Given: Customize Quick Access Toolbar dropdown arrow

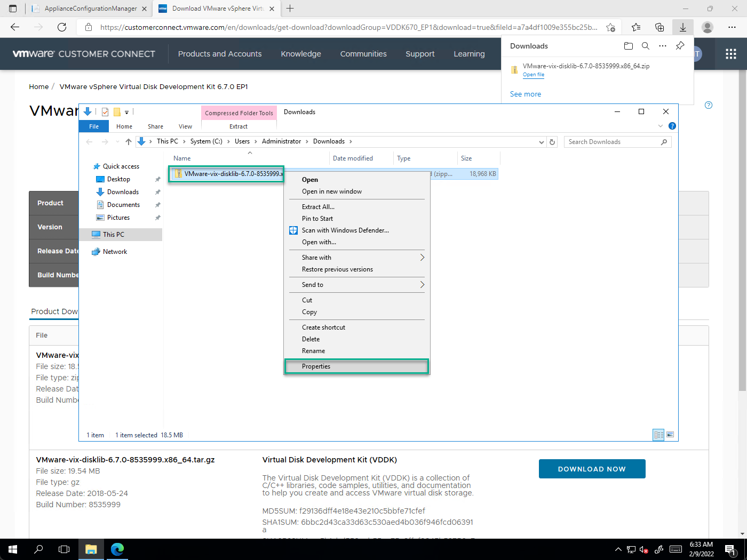Looking at the screenshot, I should tap(127, 112).
